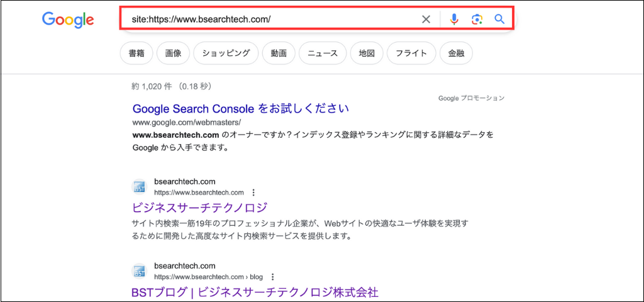The image size is (644, 302).
Task: Open the フライト filter tab
Action: (x=411, y=53)
